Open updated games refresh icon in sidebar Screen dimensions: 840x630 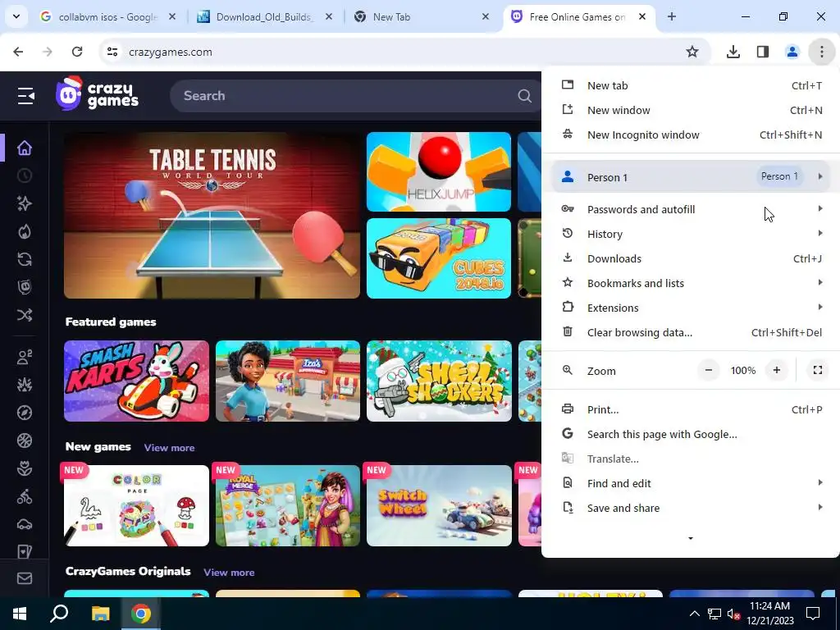tap(25, 259)
